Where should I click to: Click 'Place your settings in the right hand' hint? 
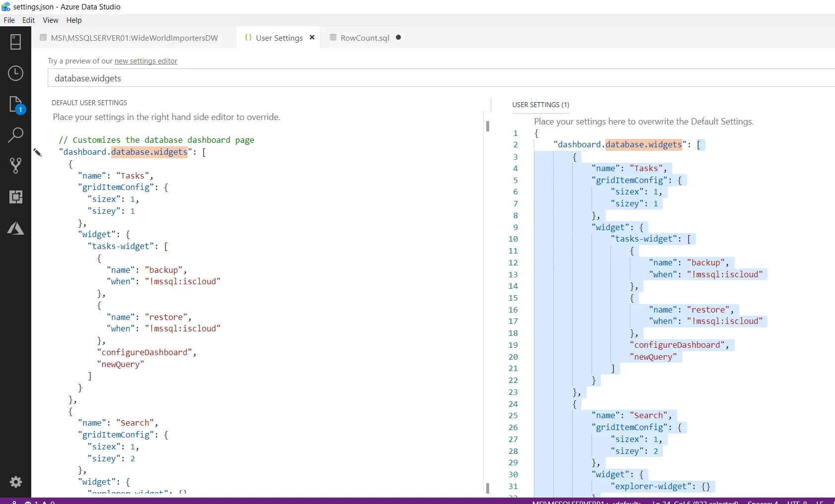click(167, 117)
